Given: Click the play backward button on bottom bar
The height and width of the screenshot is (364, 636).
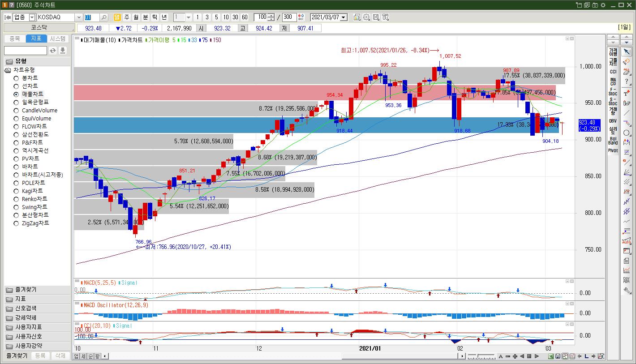Looking at the screenshot, I should [522, 356].
